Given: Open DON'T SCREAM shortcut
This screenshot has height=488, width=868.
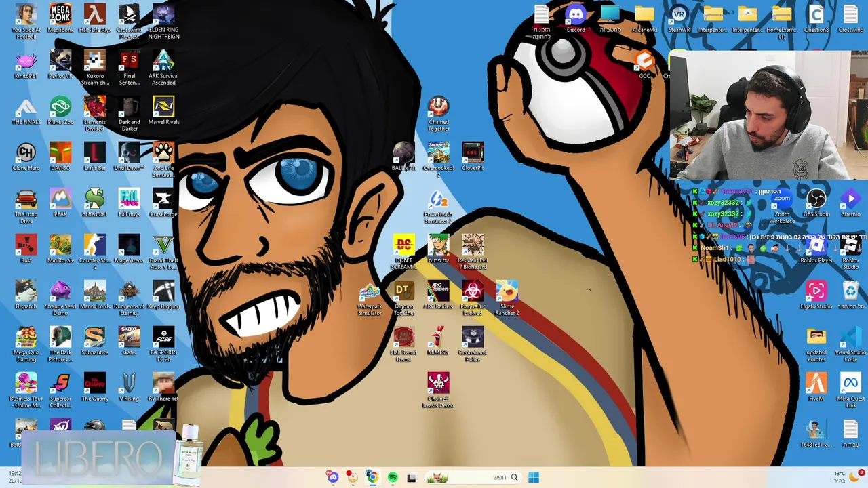Looking at the screenshot, I should (403, 252).
